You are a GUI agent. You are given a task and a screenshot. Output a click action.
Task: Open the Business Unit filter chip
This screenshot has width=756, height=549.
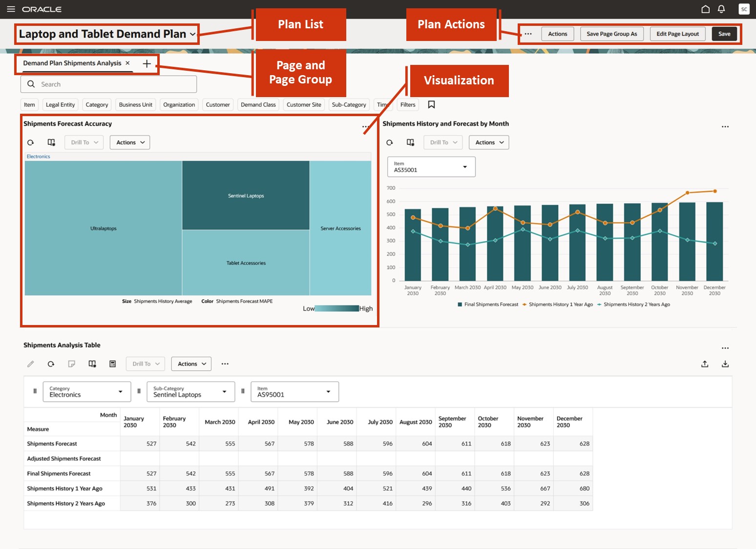point(136,105)
